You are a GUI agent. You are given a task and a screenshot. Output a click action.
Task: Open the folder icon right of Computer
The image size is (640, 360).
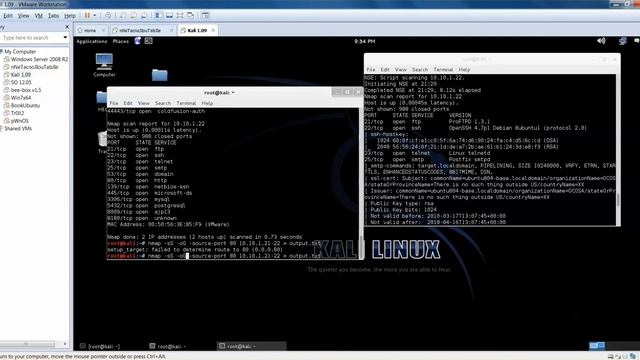click(160, 75)
